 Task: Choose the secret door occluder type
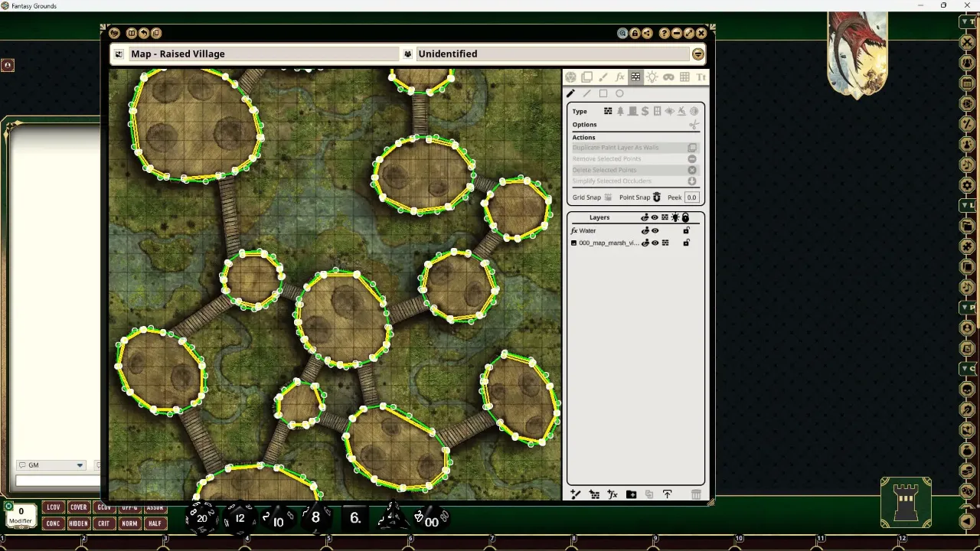click(x=645, y=111)
